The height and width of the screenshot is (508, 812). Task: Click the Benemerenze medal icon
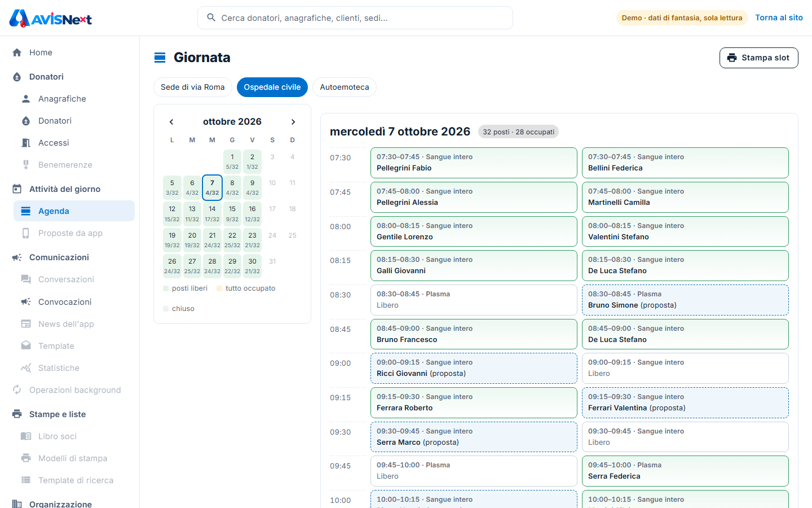26,165
